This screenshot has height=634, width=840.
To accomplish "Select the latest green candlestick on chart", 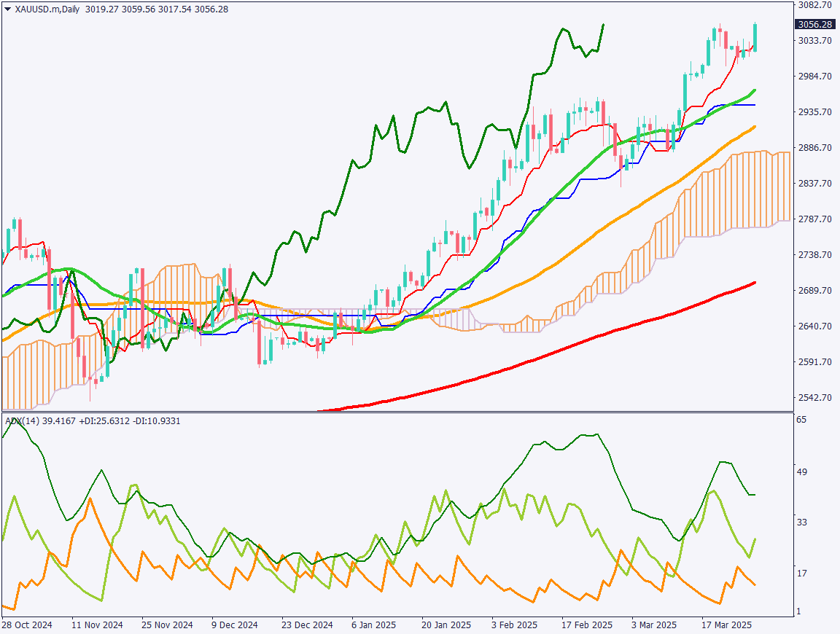I will (755, 36).
